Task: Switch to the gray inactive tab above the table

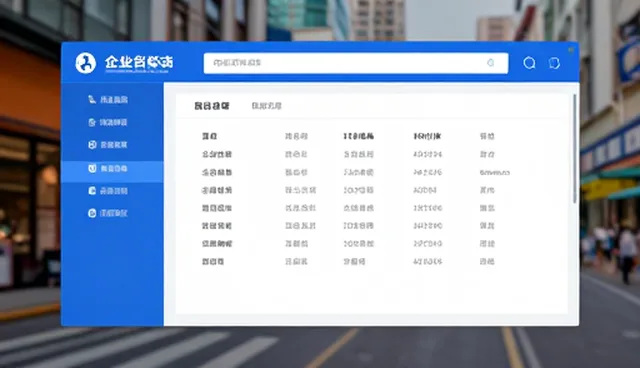Action: (267, 106)
